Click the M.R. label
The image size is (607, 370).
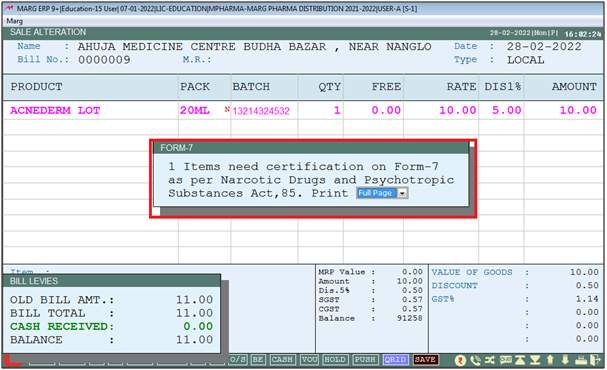pos(197,60)
